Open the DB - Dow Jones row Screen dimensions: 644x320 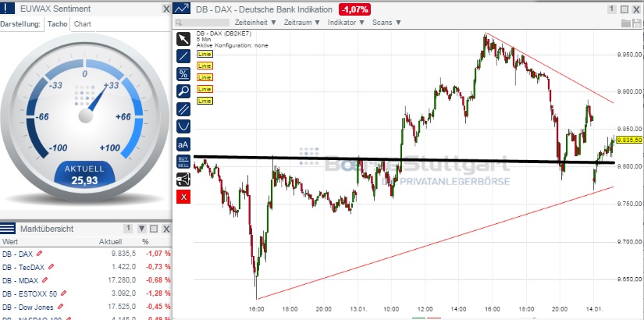[x=86, y=307]
